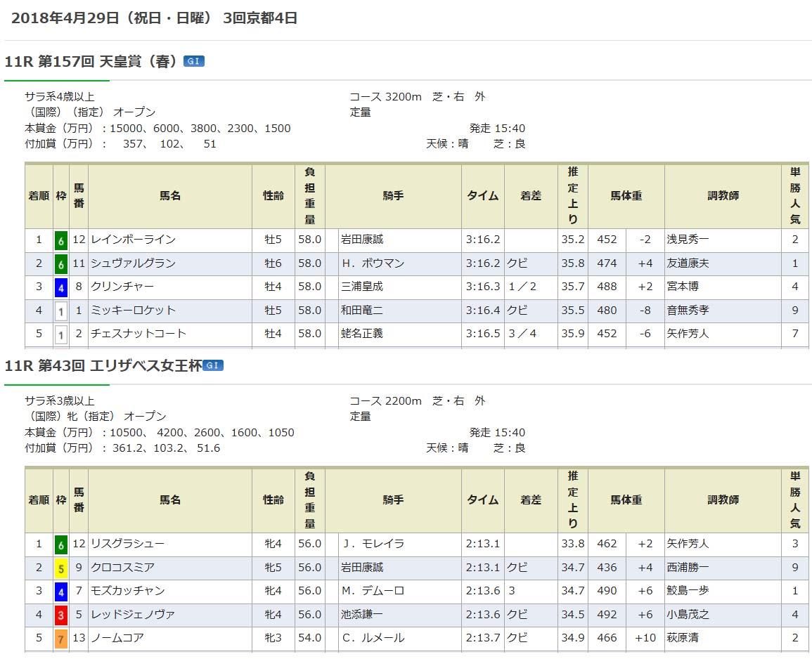Open horse レインボーライン in the results
This screenshot has height=659, width=812.
pos(133,240)
